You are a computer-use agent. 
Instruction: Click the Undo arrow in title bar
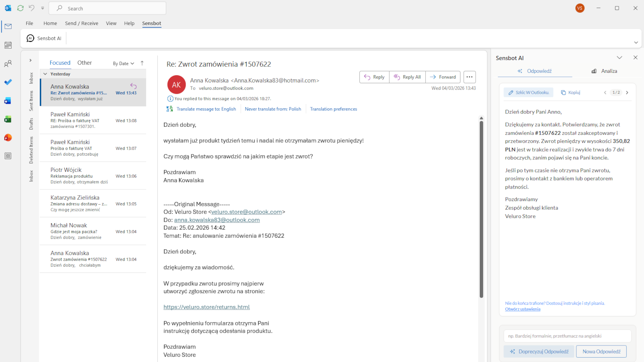coord(32,8)
